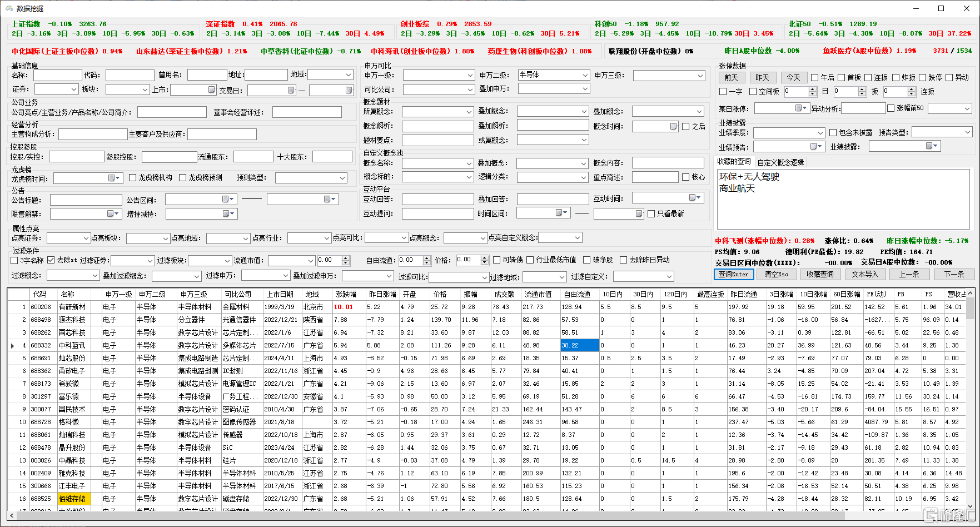Open calendar picker for 上市 date field
The width and height of the screenshot is (980, 527).
click(212, 90)
